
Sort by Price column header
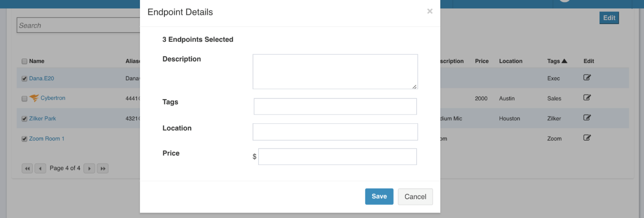point(482,61)
